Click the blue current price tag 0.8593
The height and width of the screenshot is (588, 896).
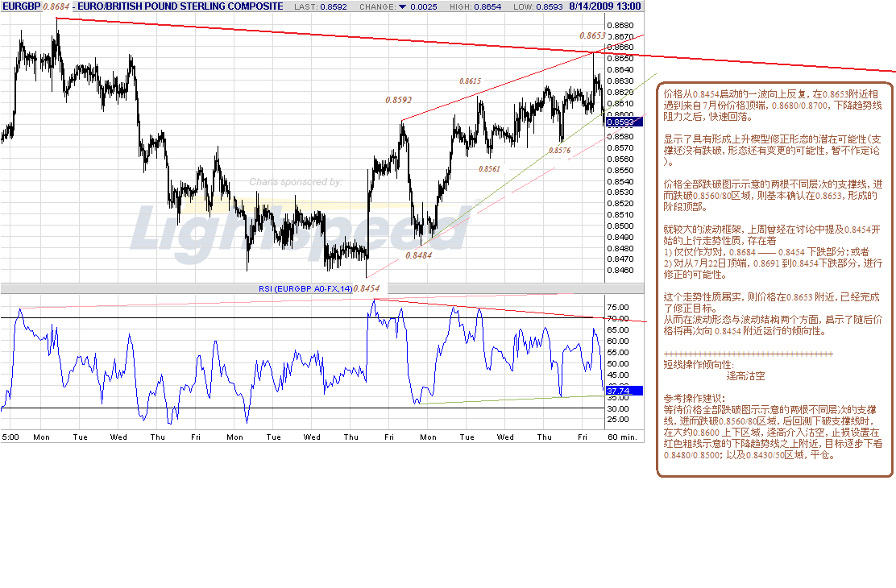click(x=624, y=122)
